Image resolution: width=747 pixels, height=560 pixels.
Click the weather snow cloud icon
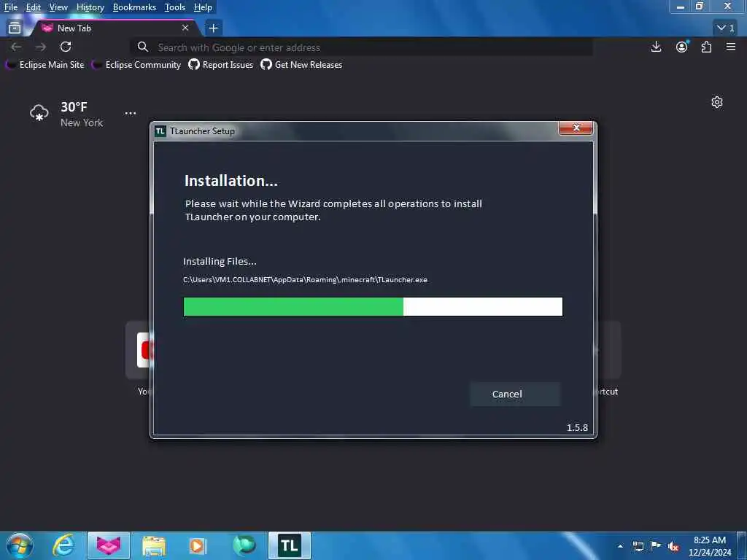tap(39, 113)
